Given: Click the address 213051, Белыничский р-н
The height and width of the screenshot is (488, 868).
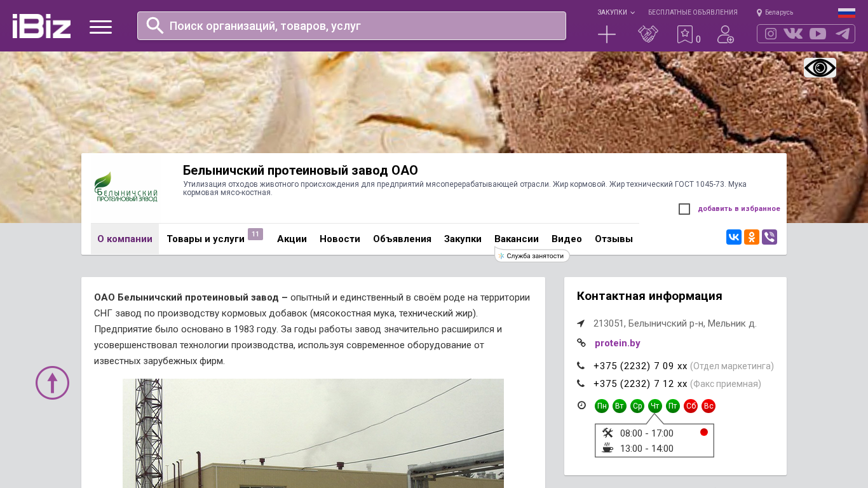Looking at the screenshot, I should coord(675,323).
